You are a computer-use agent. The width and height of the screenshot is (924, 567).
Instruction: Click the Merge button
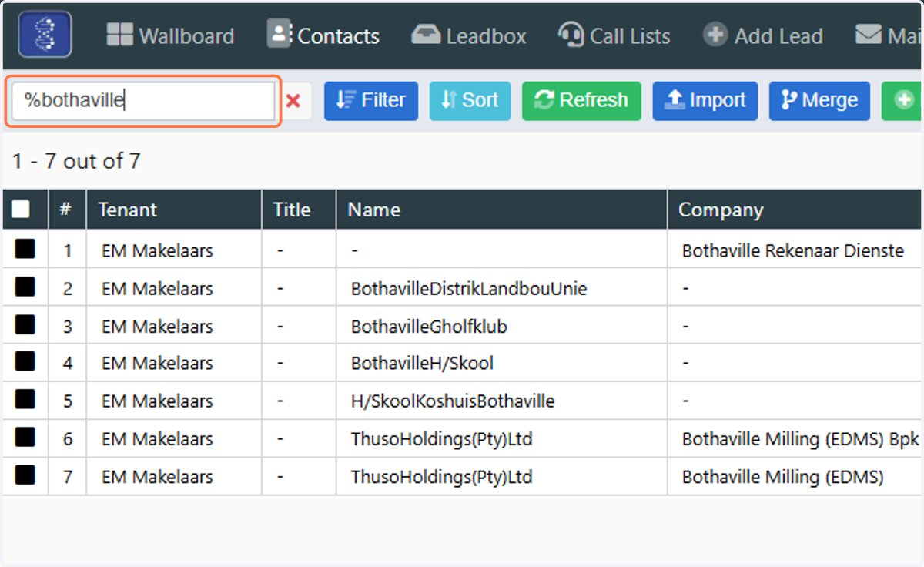pyautogui.click(x=819, y=101)
